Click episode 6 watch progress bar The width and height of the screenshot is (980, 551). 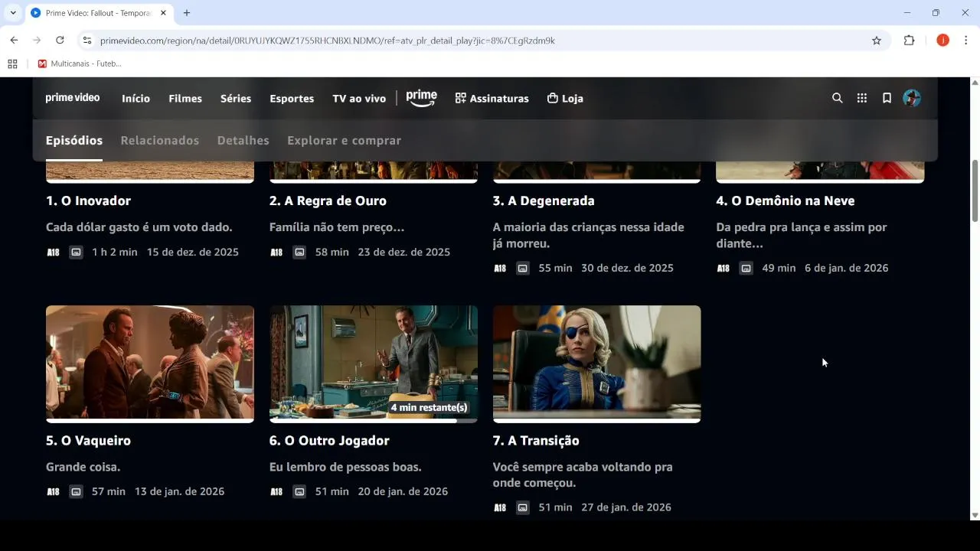374,420
